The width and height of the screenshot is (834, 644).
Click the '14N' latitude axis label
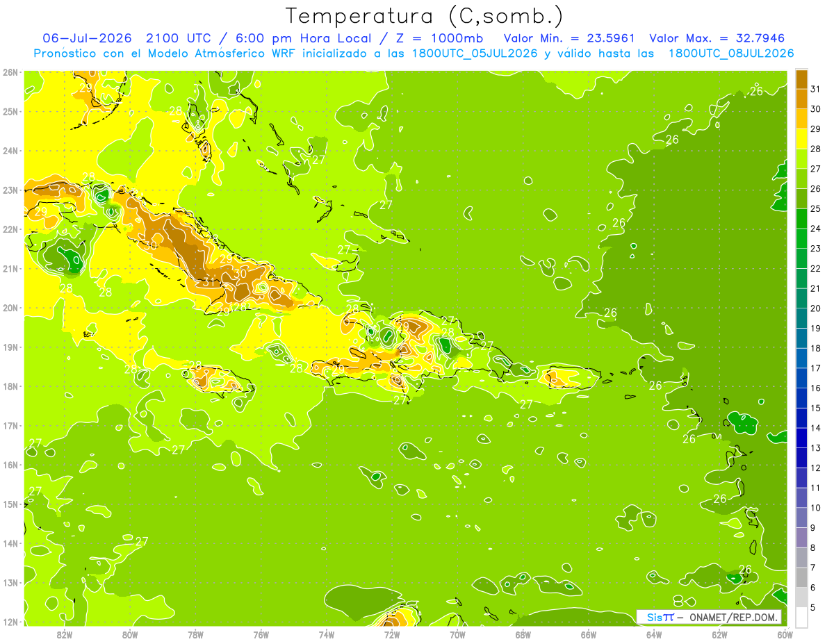point(10,543)
